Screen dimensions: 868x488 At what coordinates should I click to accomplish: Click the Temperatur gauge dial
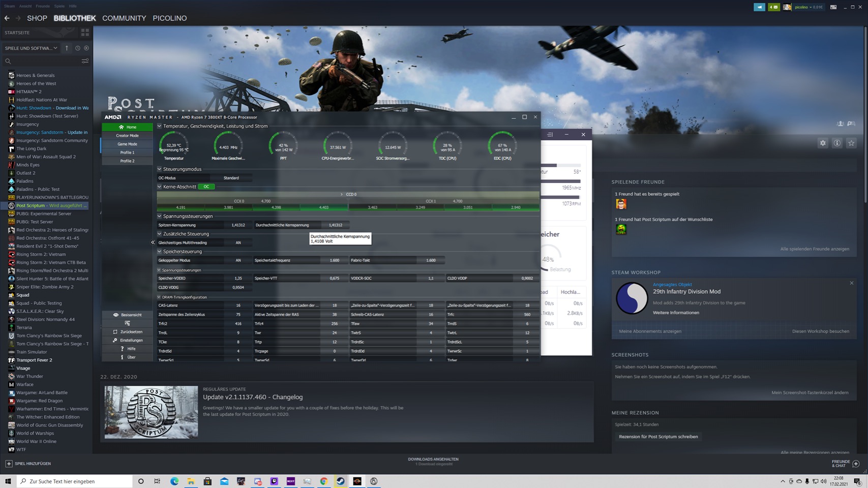pyautogui.click(x=174, y=146)
